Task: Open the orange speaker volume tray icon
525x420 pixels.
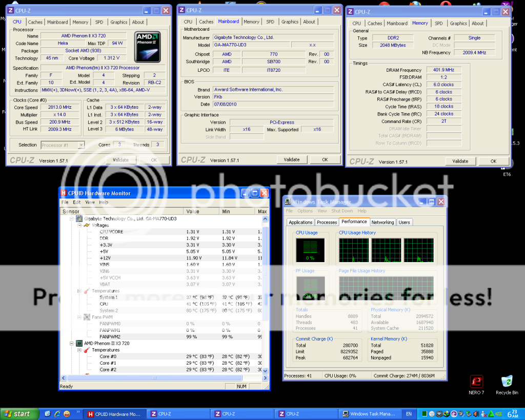Action: tap(476, 414)
